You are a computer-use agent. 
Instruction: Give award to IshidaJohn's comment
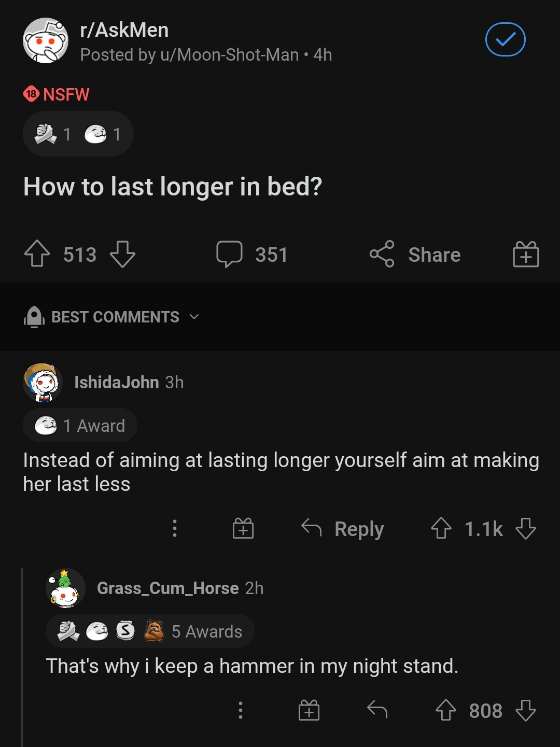pyautogui.click(x=243, y=528)
